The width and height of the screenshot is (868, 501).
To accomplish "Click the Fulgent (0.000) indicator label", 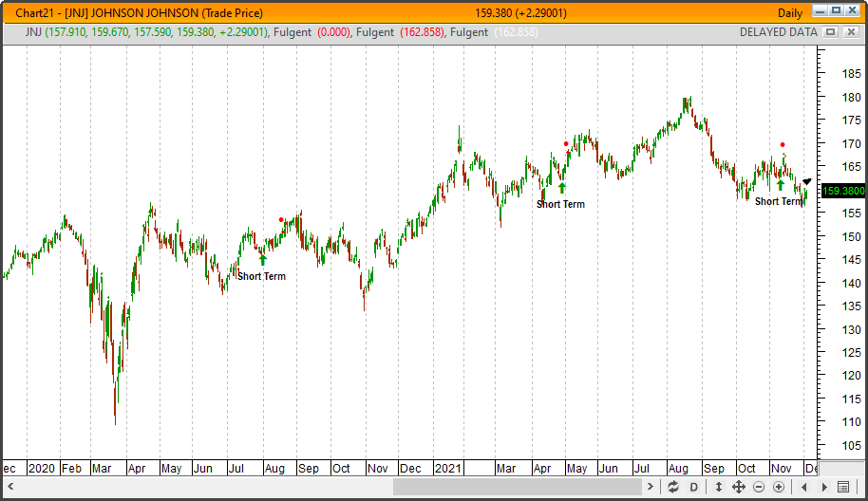I will (x=311, y=32).
